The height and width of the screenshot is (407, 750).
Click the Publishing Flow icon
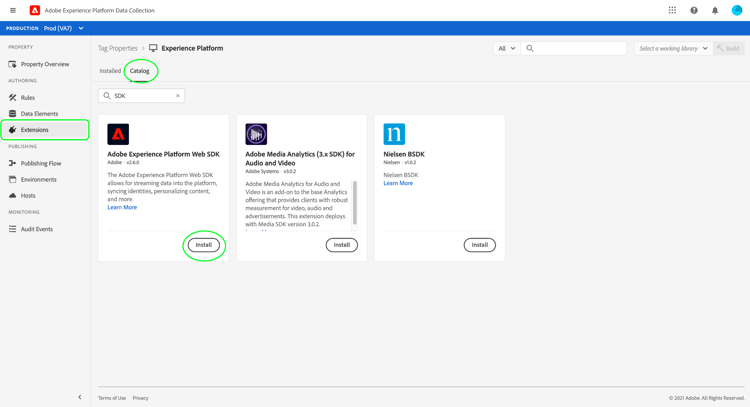tap(12, 164)
